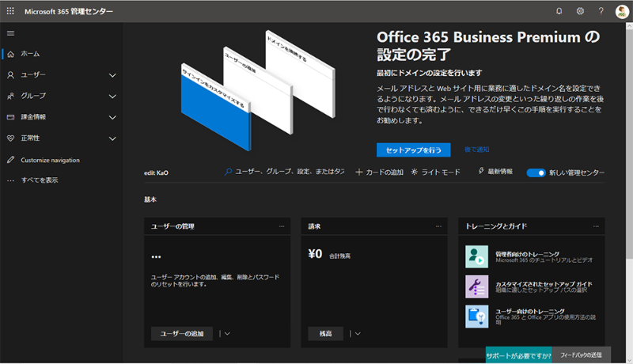Open 最新情報
The height and width of the screenshot is (364, 633).
click(500, 172)
